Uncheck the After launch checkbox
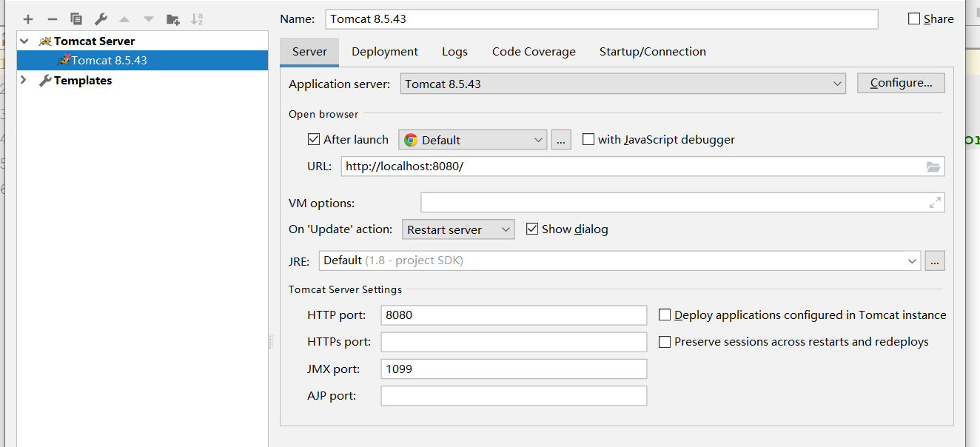Image resolution: width=980 pixels, height=447 pixels. [314, 139]
